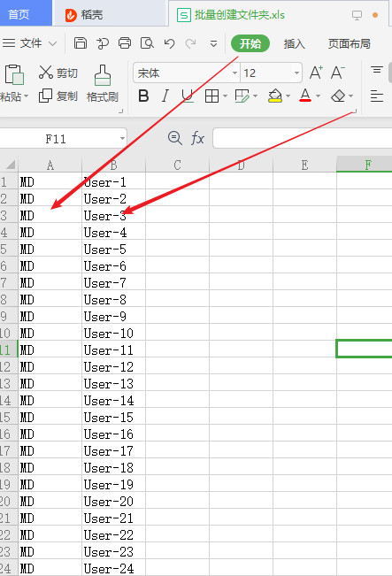Click the Undo arrow icon

coord(169,43)
